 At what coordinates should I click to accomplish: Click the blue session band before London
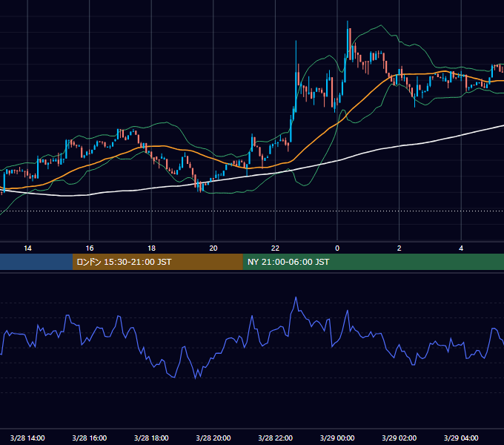tap(36, 262)
